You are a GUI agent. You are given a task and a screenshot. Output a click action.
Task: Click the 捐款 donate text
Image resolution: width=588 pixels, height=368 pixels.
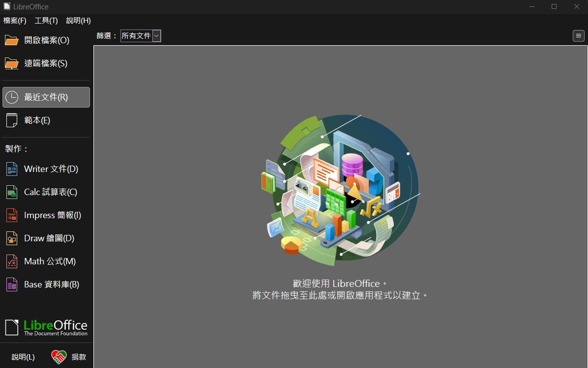79,357
